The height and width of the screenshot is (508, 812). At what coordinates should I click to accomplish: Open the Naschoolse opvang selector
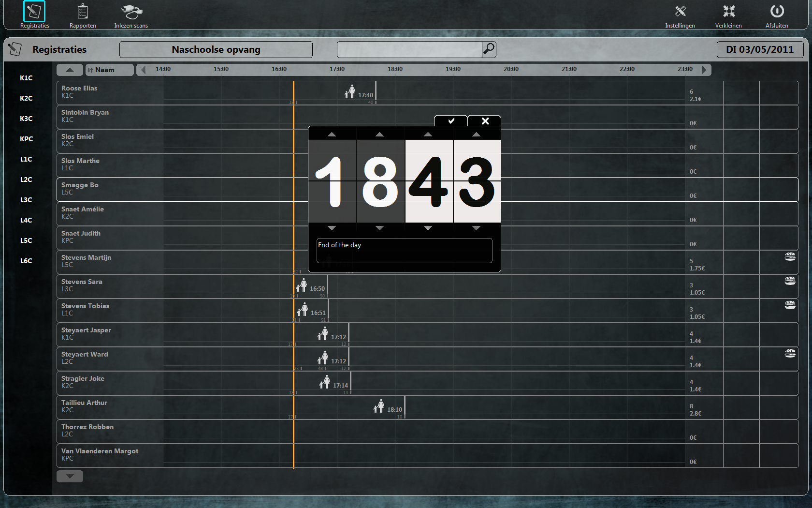[x=216, y=49]
